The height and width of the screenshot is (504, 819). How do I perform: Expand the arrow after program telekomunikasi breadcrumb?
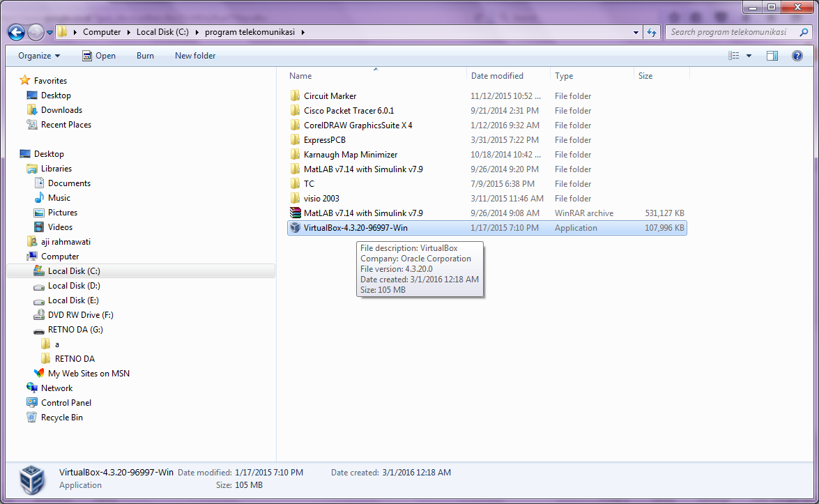pos(303,32)
